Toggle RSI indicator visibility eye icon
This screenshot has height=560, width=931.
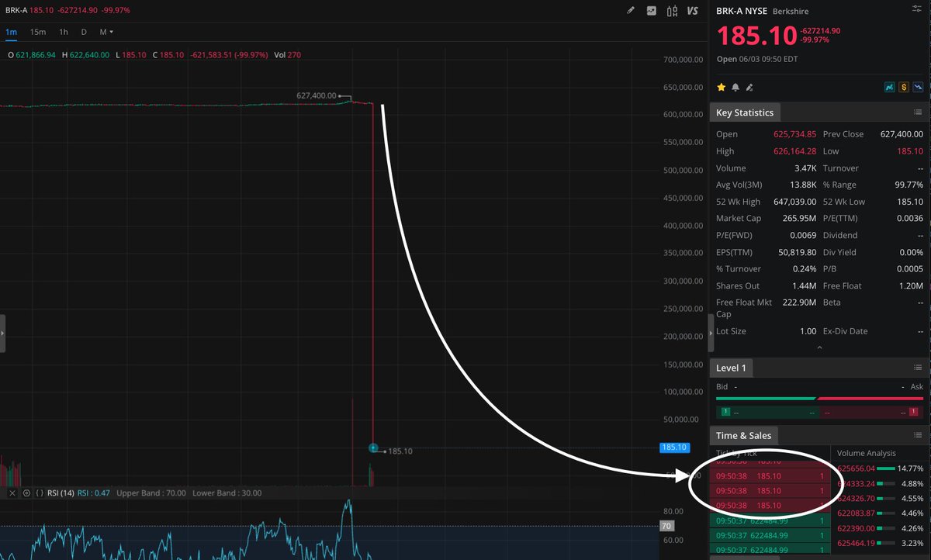26,493
